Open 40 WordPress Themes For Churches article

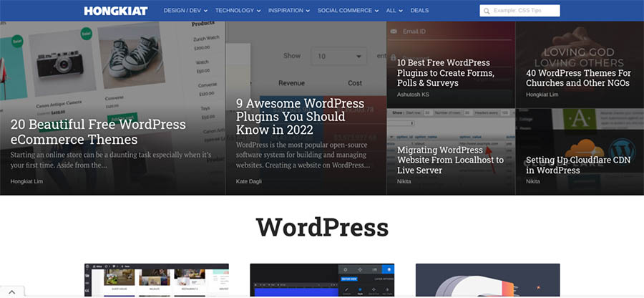(578, 77)
